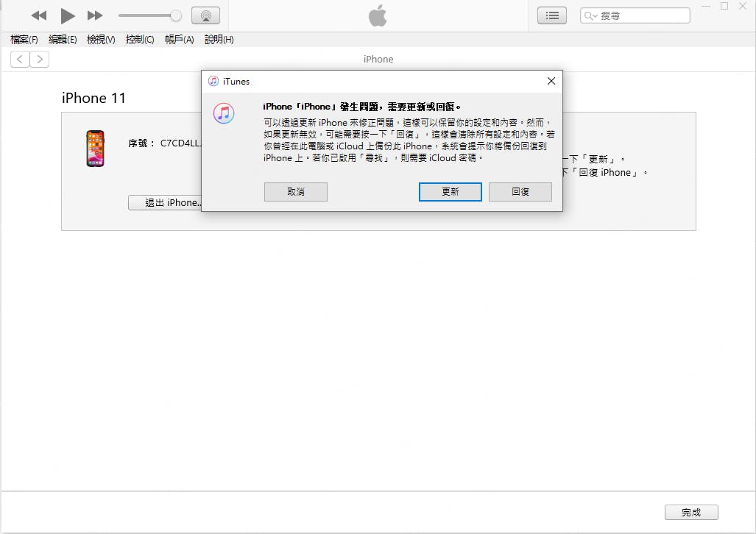Viewport: 756px width, 534px height.
Task: Expand the search magnifier dropdown
Action: point(590,16)
